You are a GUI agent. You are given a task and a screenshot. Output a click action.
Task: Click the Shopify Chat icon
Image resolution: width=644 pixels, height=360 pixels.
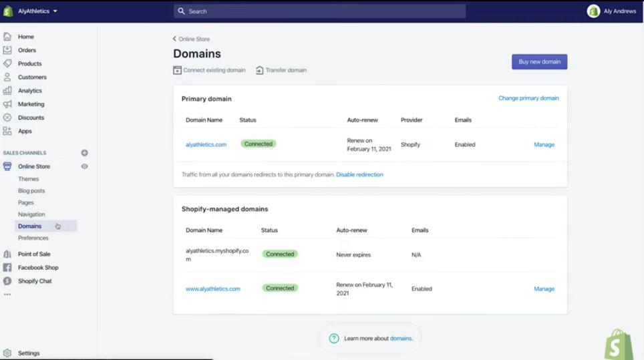pyautogui.click(x=7, y=281)
